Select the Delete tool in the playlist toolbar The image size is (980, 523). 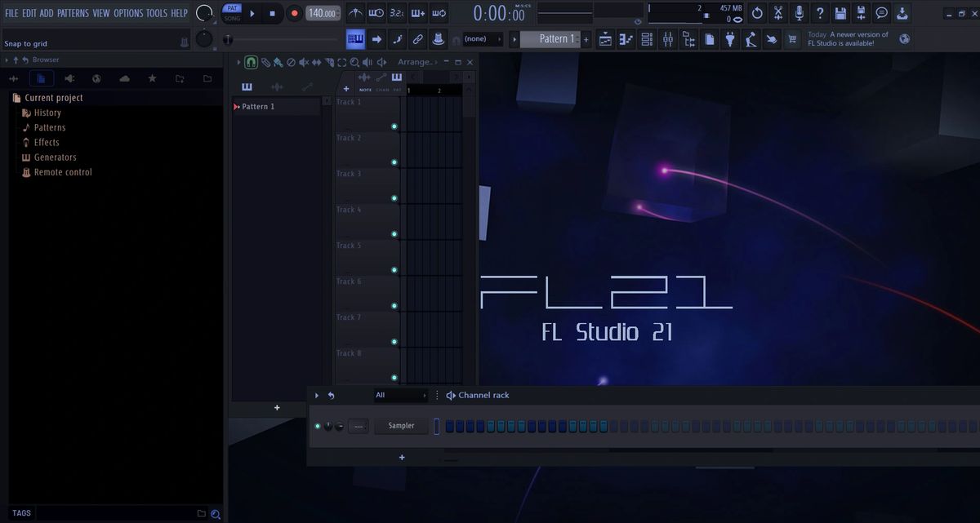(x=290, y=62)
